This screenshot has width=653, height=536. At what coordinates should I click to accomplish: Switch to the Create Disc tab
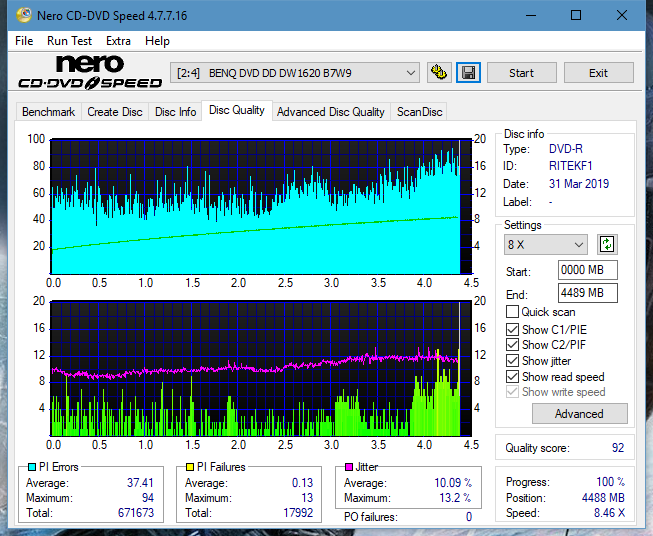point(115,112)
